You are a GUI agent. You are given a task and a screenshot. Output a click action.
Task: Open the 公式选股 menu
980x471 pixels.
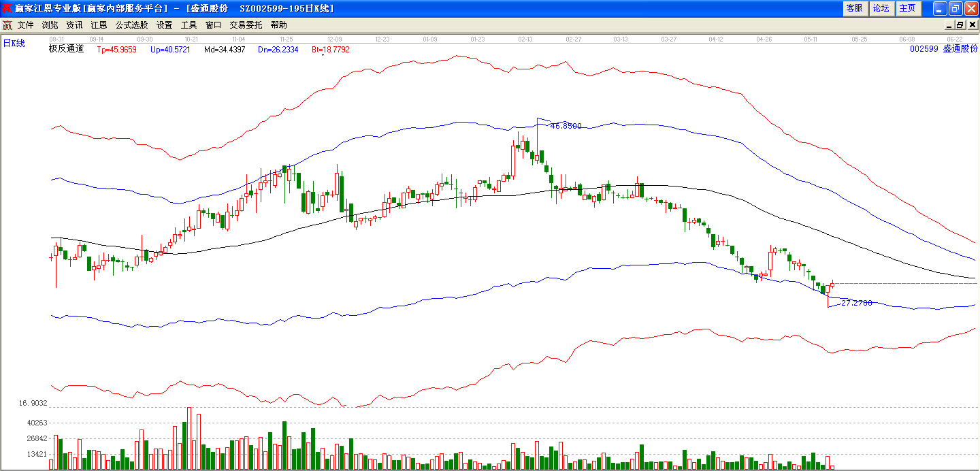click(x=131, y=25)
